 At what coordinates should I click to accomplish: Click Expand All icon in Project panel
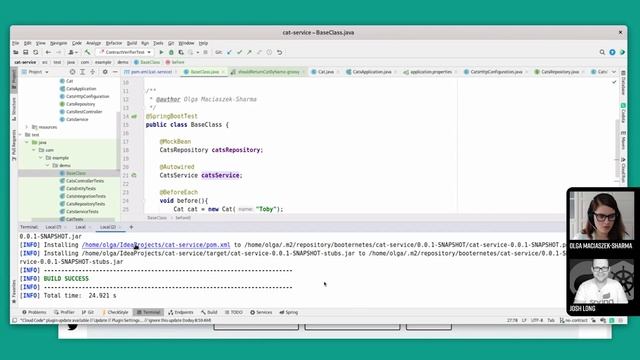[x=82, y=72]
